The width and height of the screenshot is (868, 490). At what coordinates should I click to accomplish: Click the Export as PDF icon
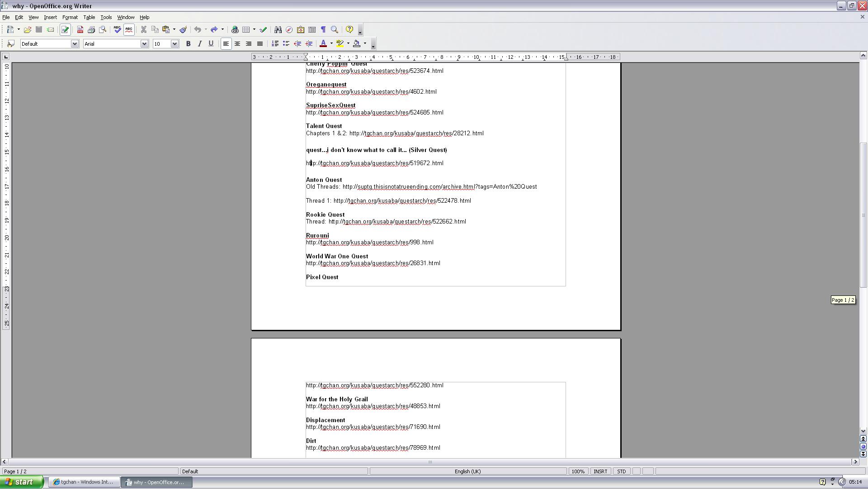80,30
